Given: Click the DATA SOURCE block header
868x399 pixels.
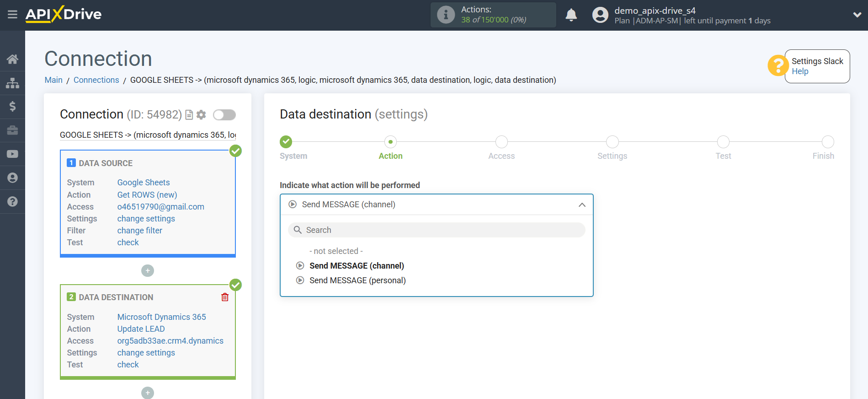Looking at the screenshot, I should [x=106, y=163].
